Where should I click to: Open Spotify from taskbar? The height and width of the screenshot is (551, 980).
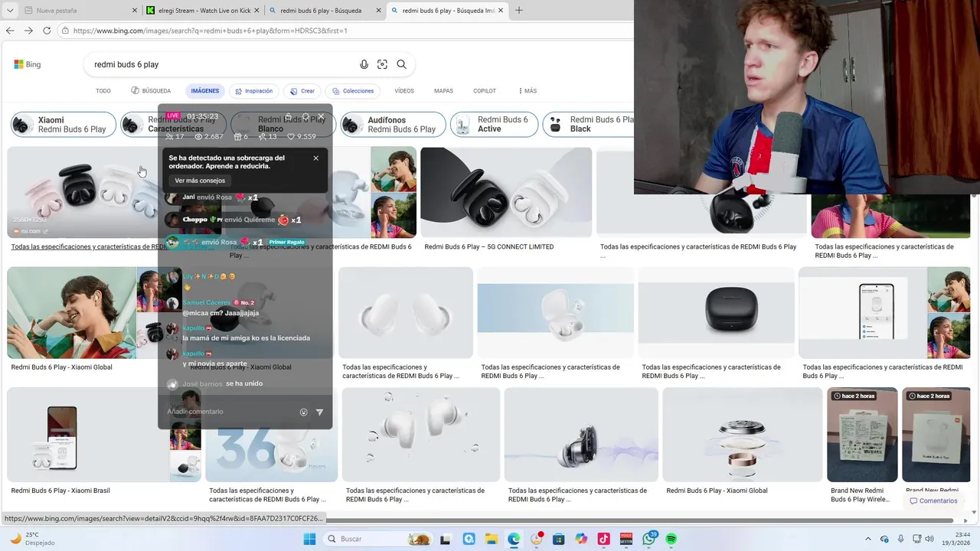click(671, 539)
